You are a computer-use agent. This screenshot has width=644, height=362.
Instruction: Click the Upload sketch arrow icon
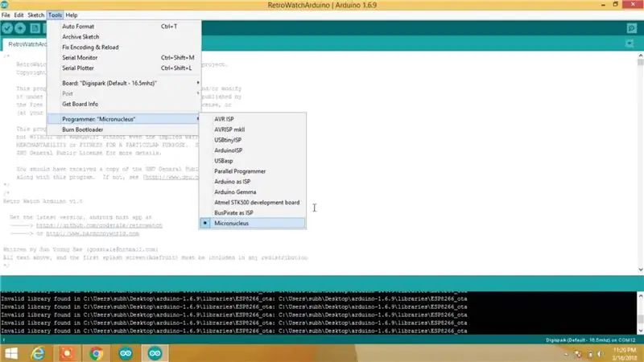pyautogui.click(x=20, y=28)
